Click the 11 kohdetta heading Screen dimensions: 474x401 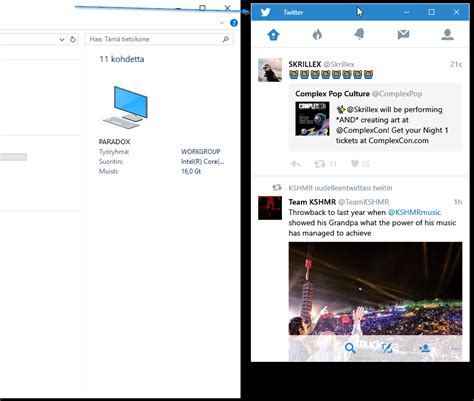pos(122,59)
